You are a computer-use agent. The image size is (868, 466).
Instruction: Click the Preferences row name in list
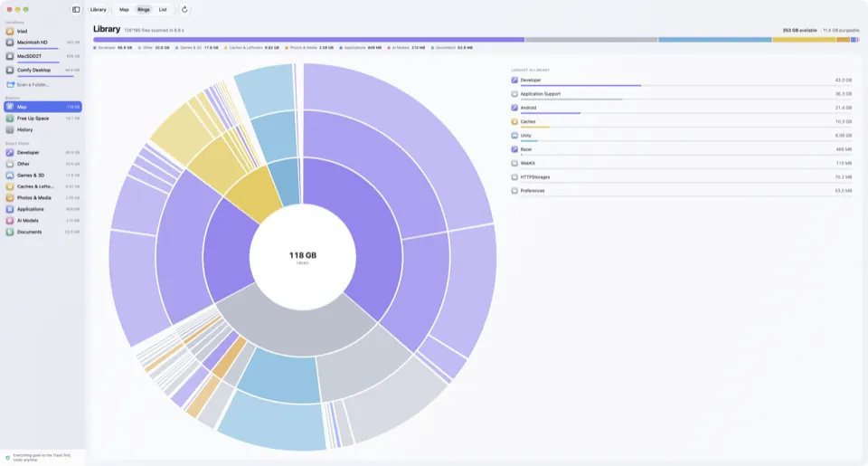(x=533, y=191)
